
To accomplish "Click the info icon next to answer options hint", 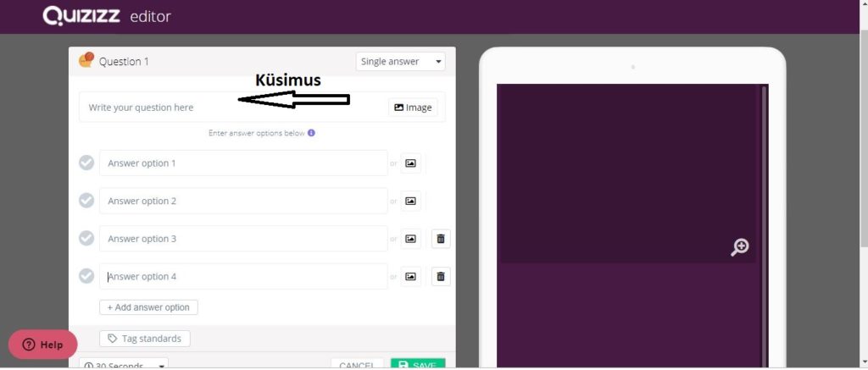I will (x=311, y=133).
